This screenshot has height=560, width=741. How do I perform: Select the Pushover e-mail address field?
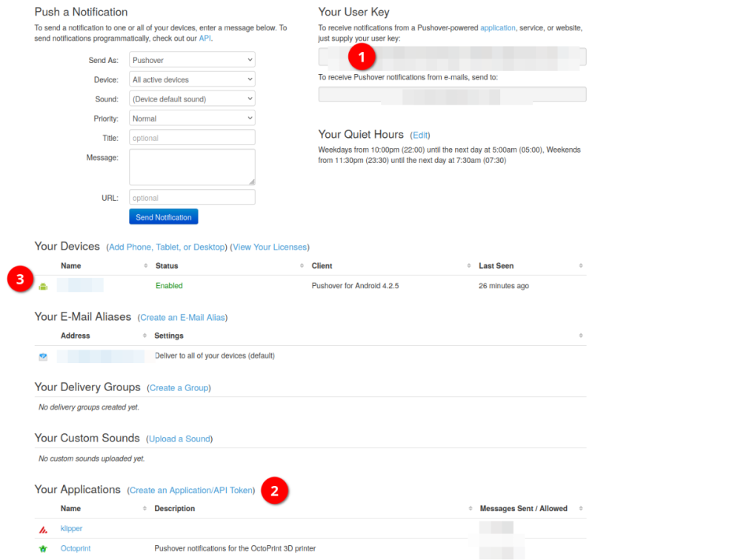pyautogui.click(x=452, y=94)
